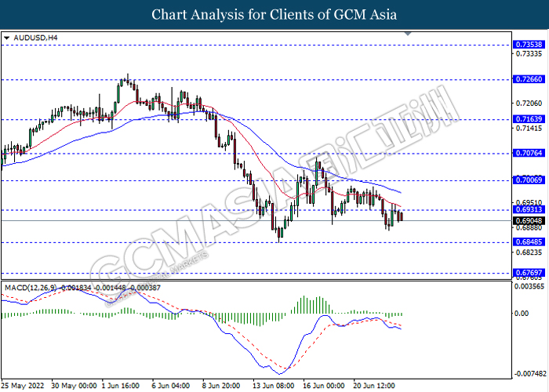549x392 pixels.
Task: Click the MACD 0.003565 scale value
Action: pos(529,287)
